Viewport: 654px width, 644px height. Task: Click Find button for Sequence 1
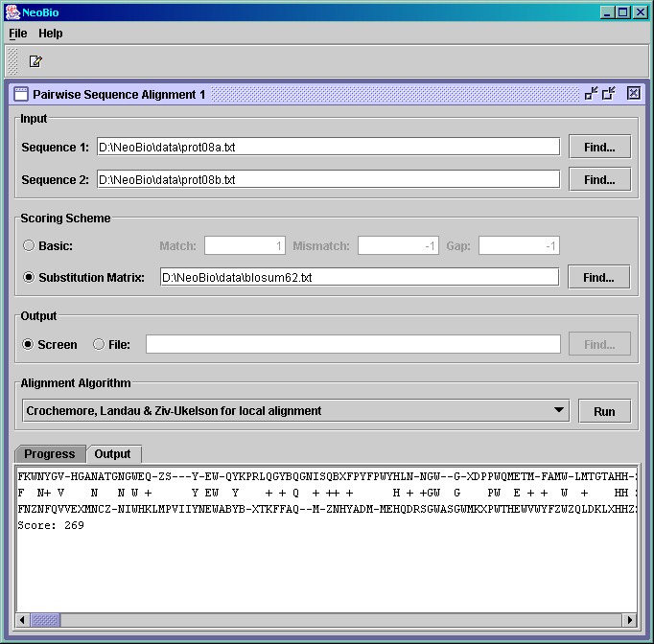pos(599,147)
